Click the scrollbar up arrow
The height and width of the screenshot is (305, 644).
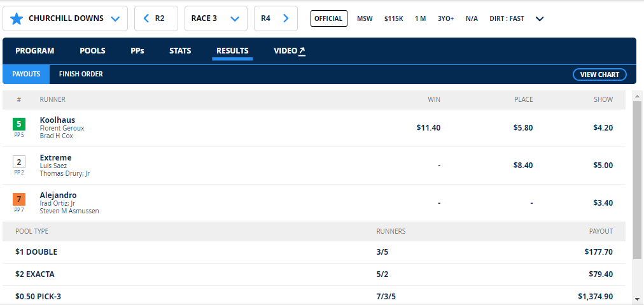[x=637, y=96]
